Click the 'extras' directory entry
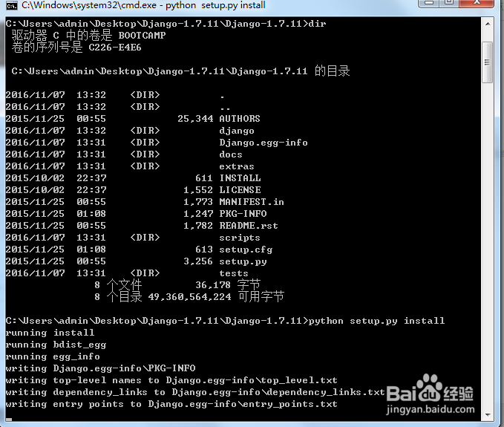The image size is (504, 427). pyautogui.click(x=237, y=166)
